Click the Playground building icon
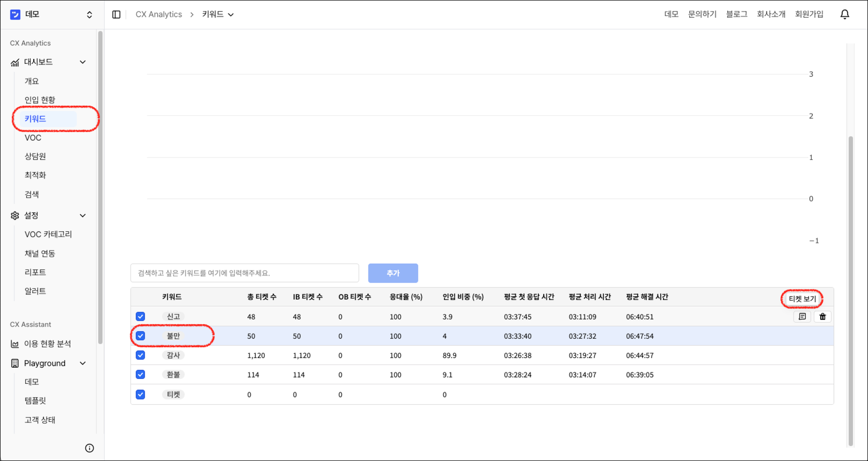The height and width of the screenshot is (461, 868). [14, 363]
